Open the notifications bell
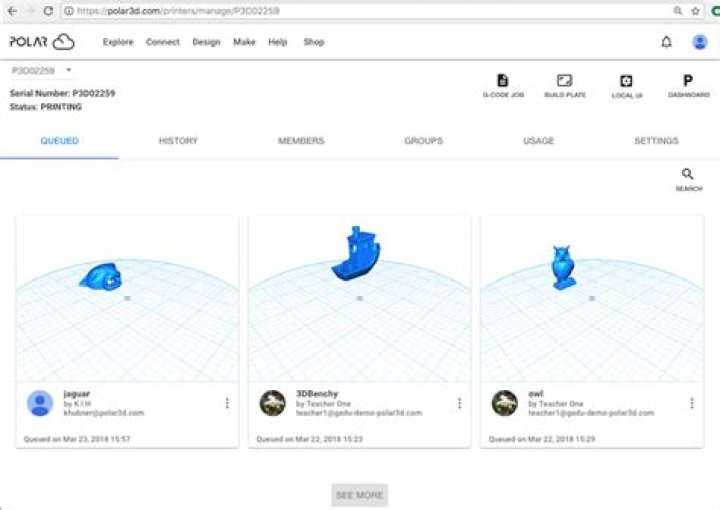 (666, 42)
